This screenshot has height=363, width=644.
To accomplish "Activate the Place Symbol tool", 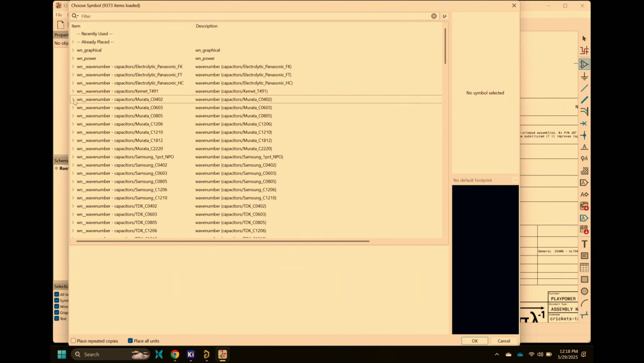I will (x=584, y=64).
